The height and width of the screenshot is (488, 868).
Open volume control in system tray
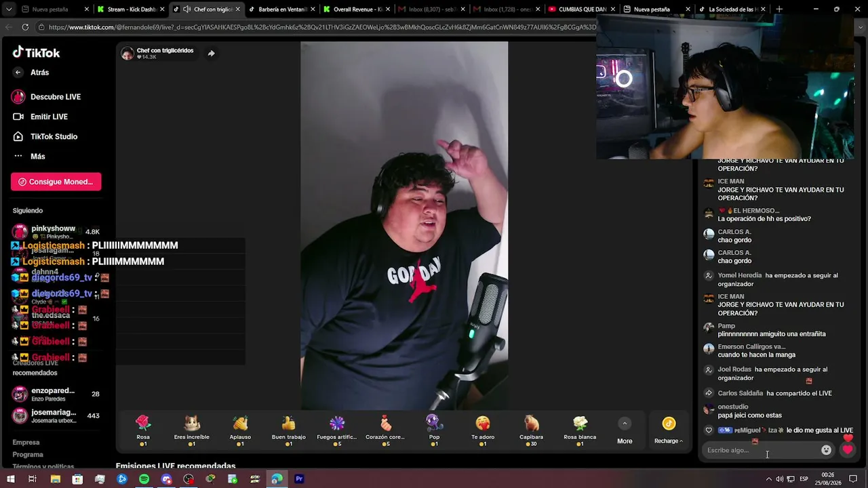click(x=779, y=479)
